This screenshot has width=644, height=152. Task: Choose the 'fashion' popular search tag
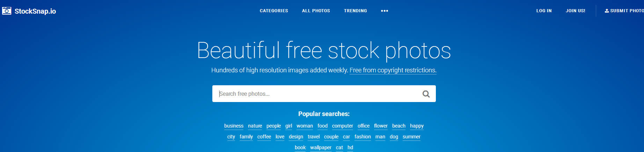[363, 137]
